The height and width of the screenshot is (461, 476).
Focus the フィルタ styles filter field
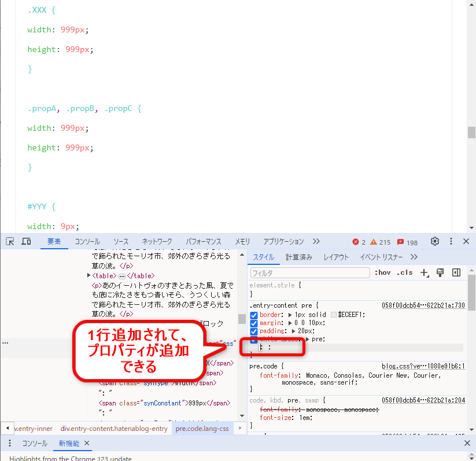[310, 272]
